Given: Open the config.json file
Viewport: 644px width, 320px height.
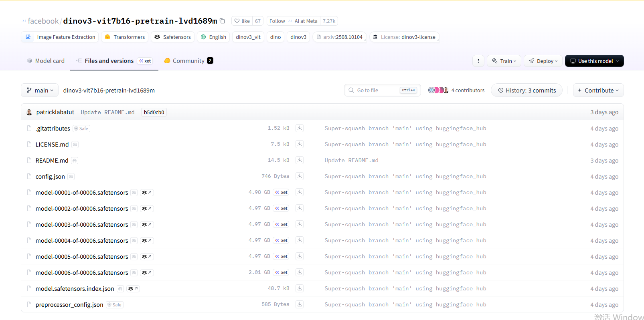Looking at the screenshot, I should click(x=50, y=176).
